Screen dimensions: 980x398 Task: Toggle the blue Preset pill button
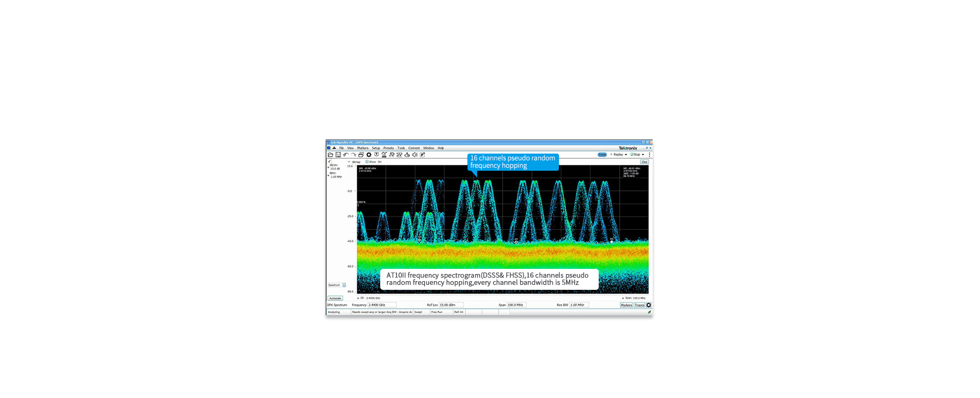(x=602, y=155)
